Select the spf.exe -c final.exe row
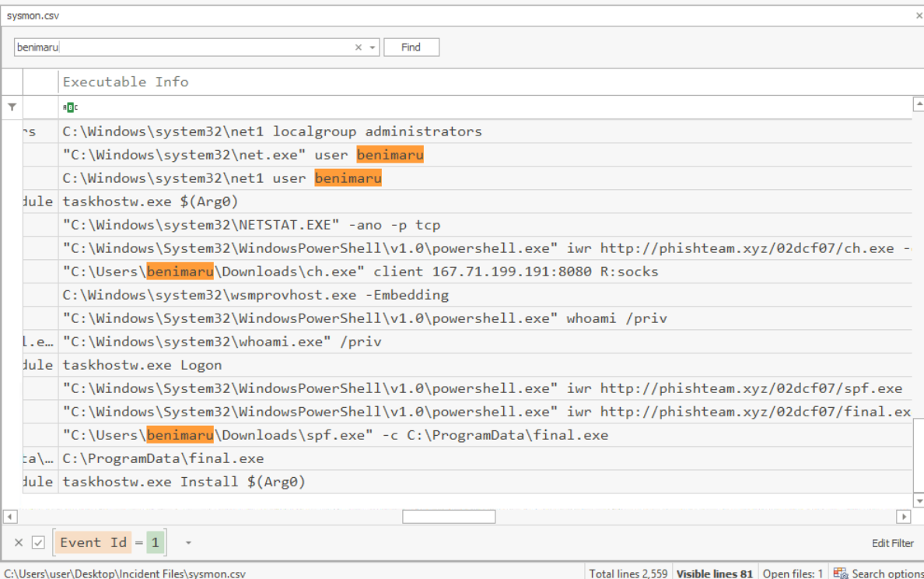This screenshot has width=924, height=579. tap(485, 435)
